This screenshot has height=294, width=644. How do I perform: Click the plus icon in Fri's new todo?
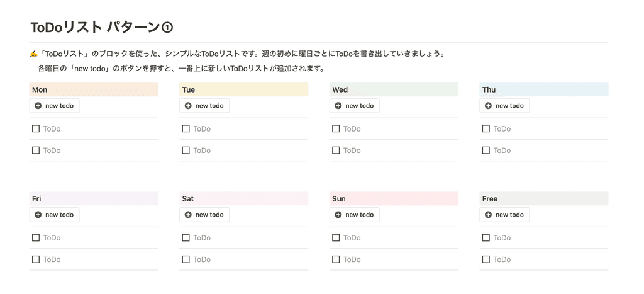pos(38,215)
